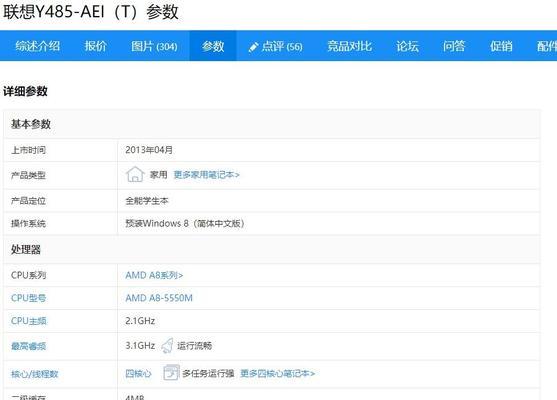The image size is (557, 400).
Task: Click the 核心/线程数 label link
Action: (x=34, y=374)
